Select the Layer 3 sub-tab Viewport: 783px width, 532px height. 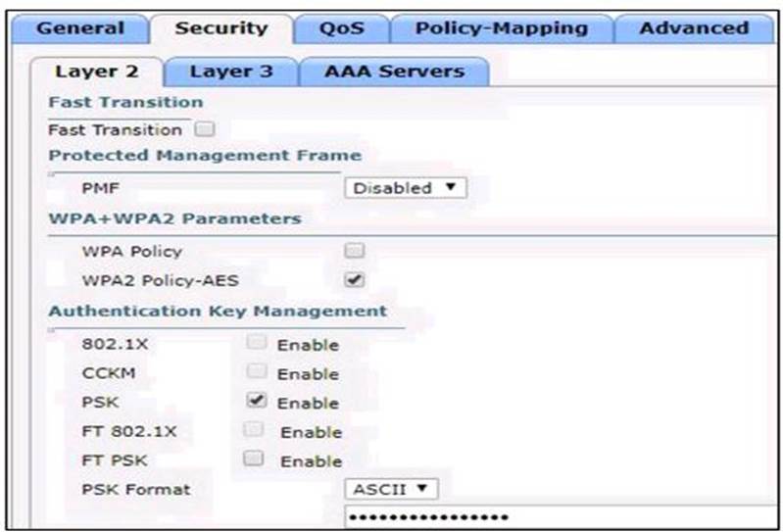click(x=230, y=71)
